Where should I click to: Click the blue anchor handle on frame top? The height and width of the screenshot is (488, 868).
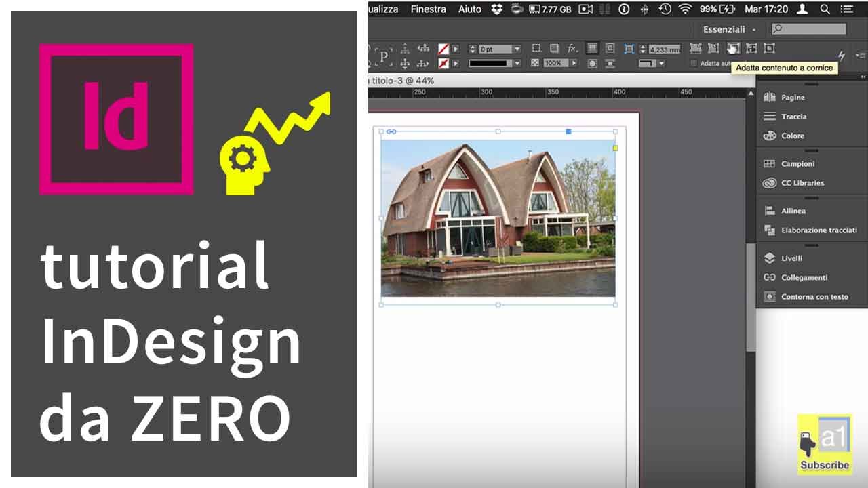(568, 131)
